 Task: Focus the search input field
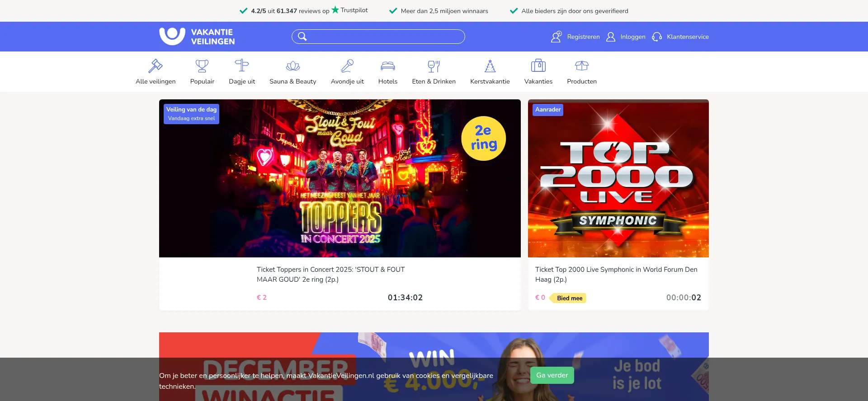pos(384,37)
